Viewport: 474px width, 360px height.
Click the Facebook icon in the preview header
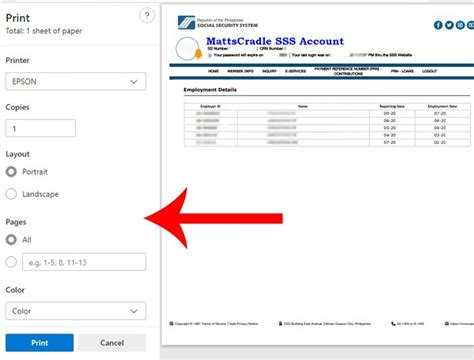point(438,25)
